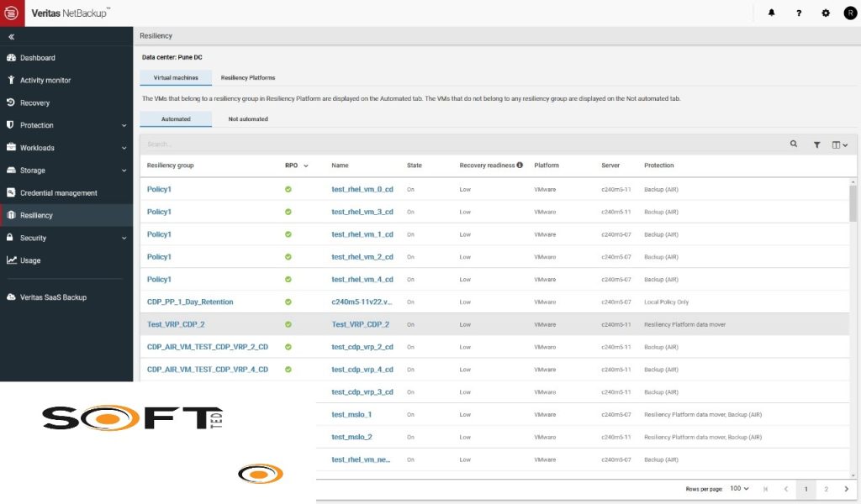
Task: Expand the Workloads menu chevron
Action: click(x=124, y=148)
